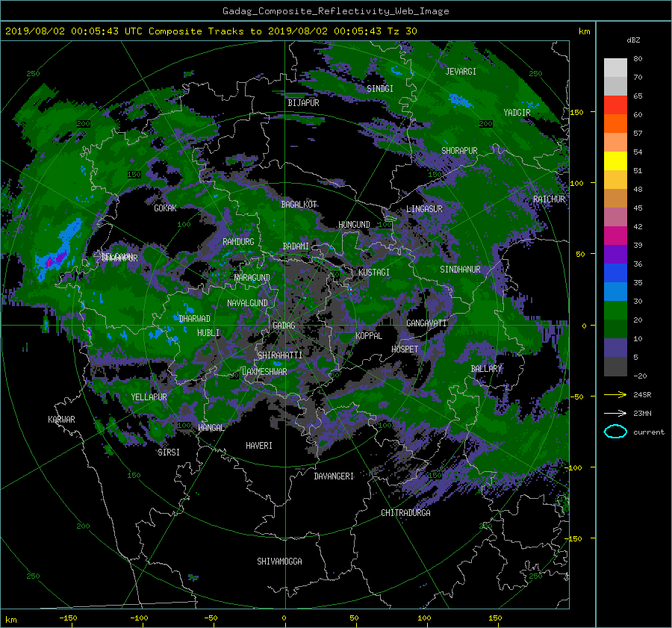The width and height of the screenshot is (672, 628).
Task: Click the cyan current ellipse legend icon
Action: click(x=615, y=432)
